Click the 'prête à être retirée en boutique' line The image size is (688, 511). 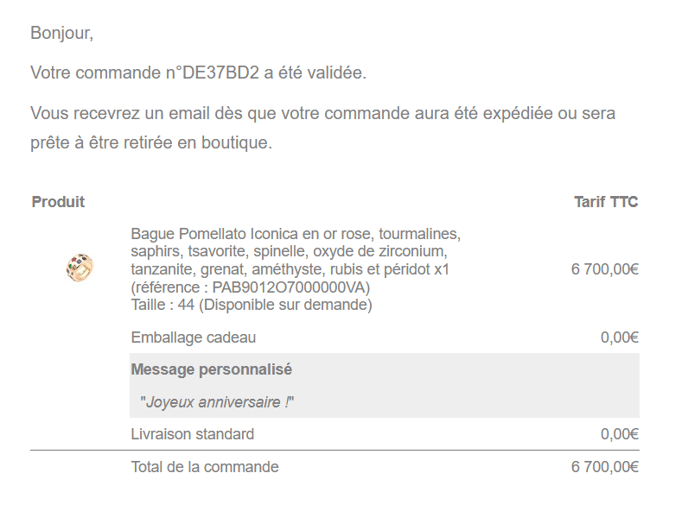pyautogui.click(x=151, y=143)
